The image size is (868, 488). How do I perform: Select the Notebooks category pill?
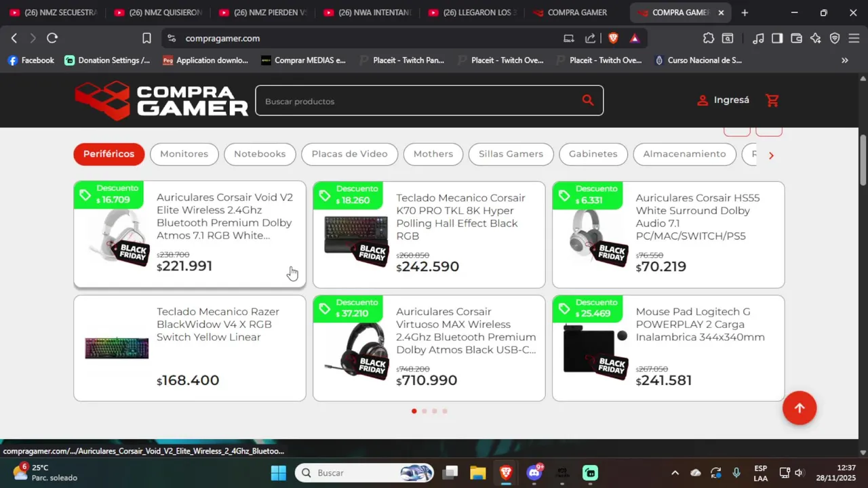pos(260,154)
